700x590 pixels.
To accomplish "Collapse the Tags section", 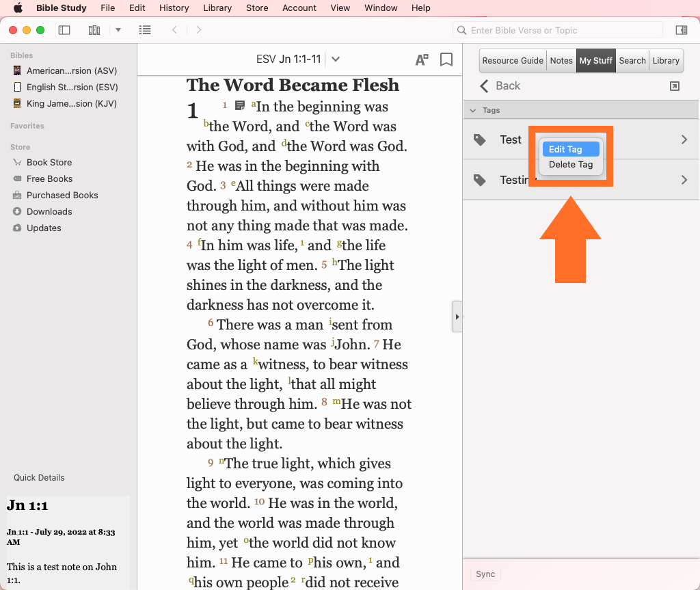I will pos(473,110).
